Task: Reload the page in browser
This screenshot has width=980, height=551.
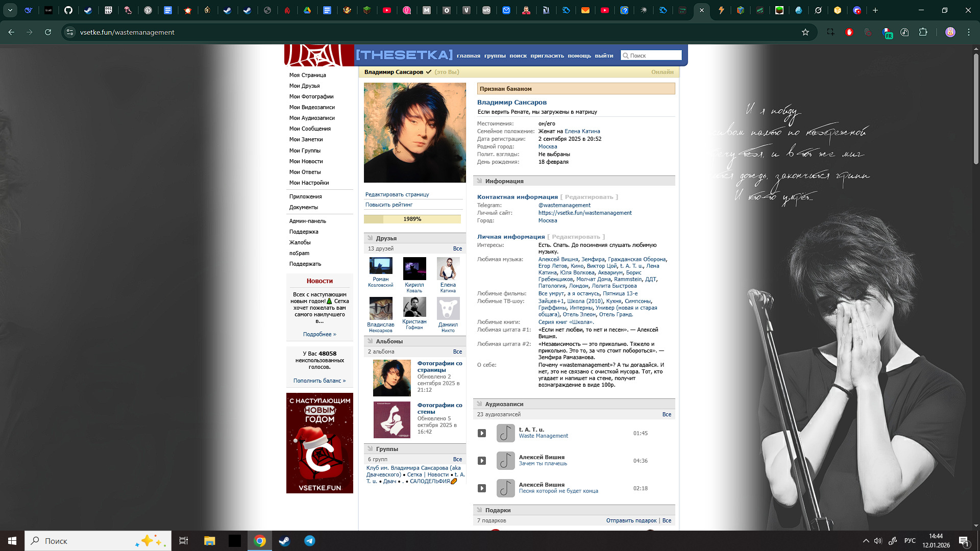Action: pos(48,32)
